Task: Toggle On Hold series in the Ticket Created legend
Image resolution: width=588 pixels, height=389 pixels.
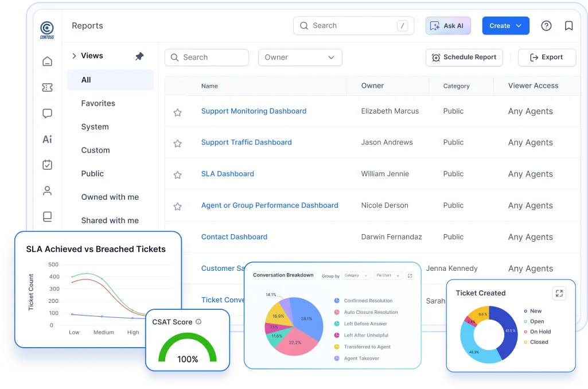Action: [x=538, y=332]
